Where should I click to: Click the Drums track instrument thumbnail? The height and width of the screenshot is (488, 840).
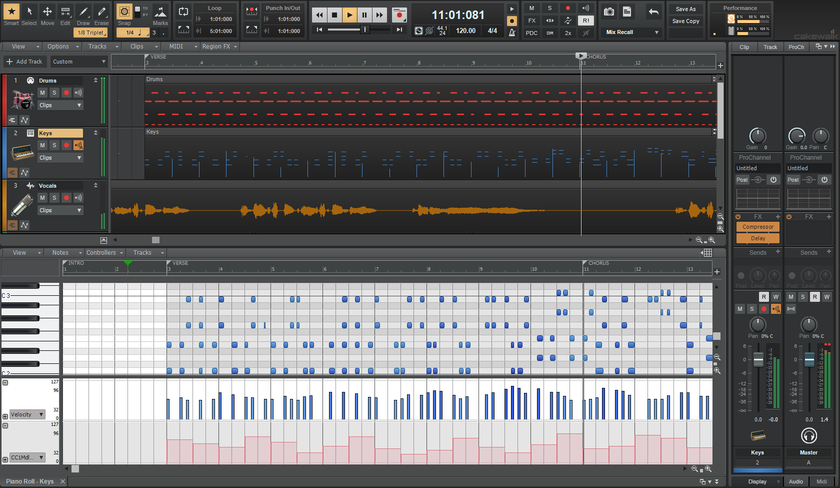pyautogui.click(x=22, y=100)
